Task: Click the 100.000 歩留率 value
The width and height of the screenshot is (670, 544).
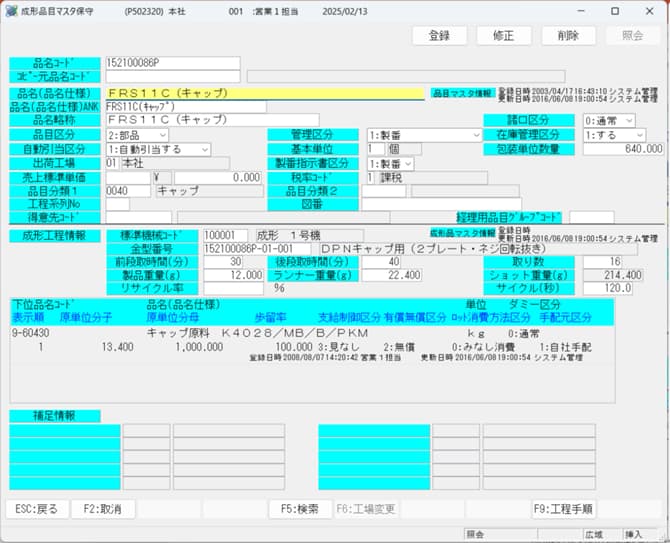Action: [x=294, y=347]
